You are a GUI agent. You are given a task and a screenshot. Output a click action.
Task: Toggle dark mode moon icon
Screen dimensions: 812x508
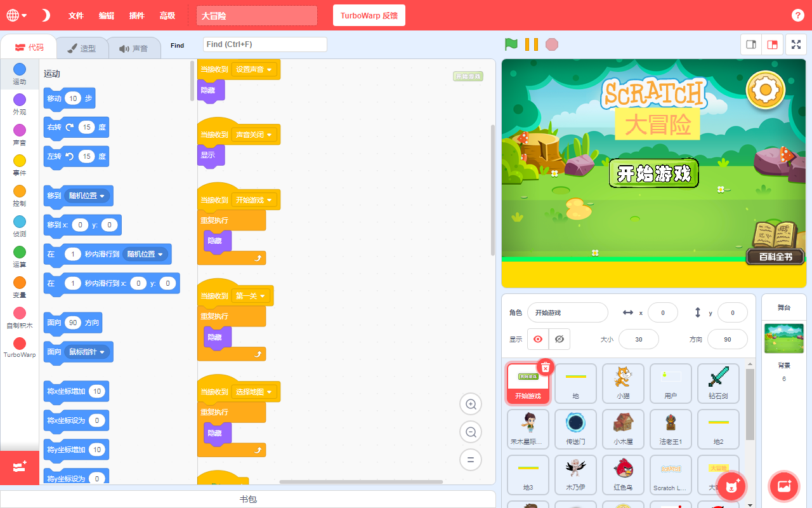[x=46, y=15]
